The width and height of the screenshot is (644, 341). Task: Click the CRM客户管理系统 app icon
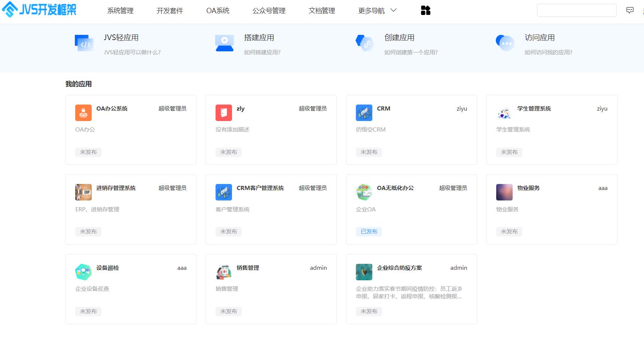[224, 192]
